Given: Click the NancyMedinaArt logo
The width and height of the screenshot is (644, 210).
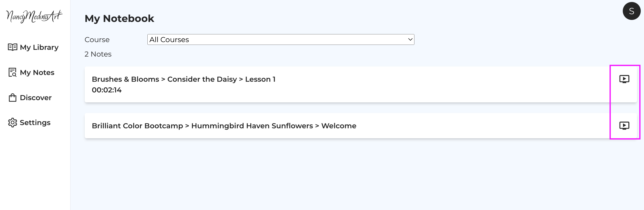Looking at the screenshot, I should 34,16.
